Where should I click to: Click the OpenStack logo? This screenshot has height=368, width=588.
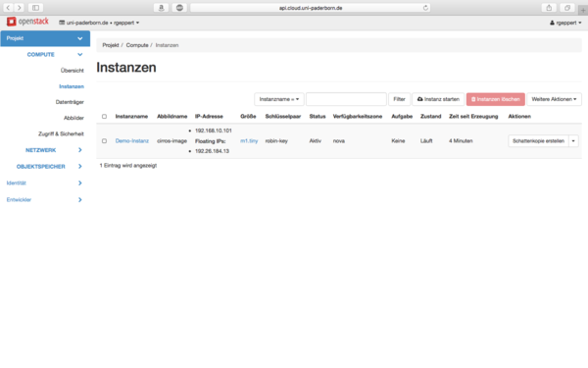pos(27,22)
